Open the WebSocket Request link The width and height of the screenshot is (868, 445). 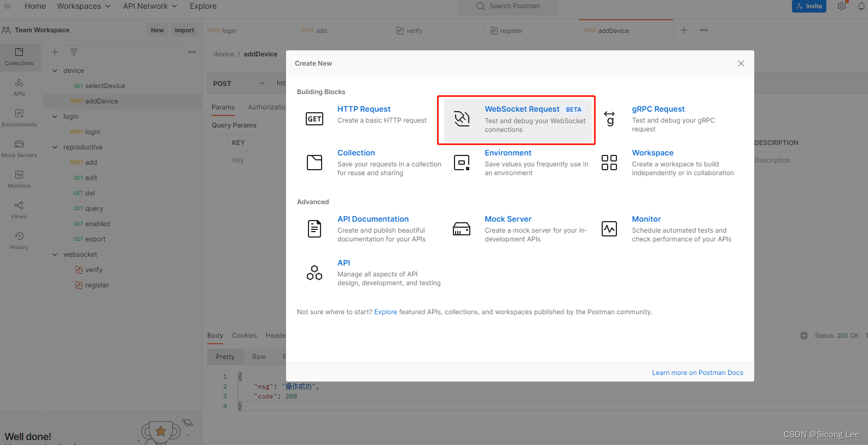pos(522,109)
